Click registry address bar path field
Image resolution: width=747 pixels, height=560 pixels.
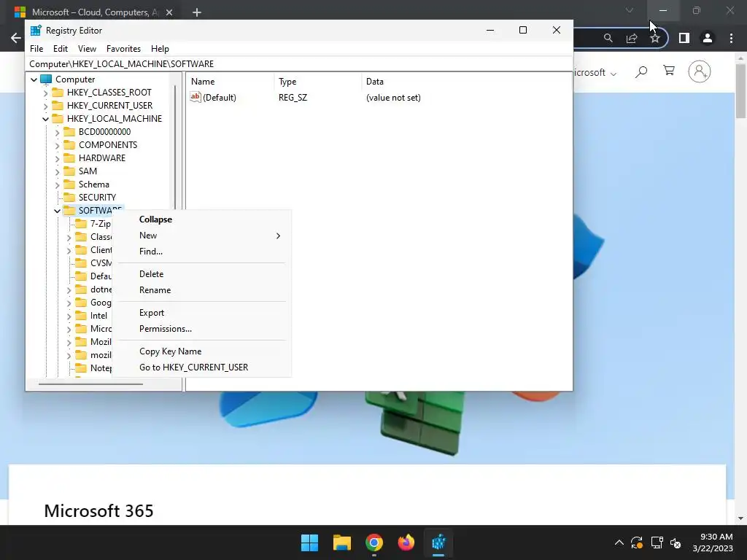pyautogui.click(x=299, y=64)
